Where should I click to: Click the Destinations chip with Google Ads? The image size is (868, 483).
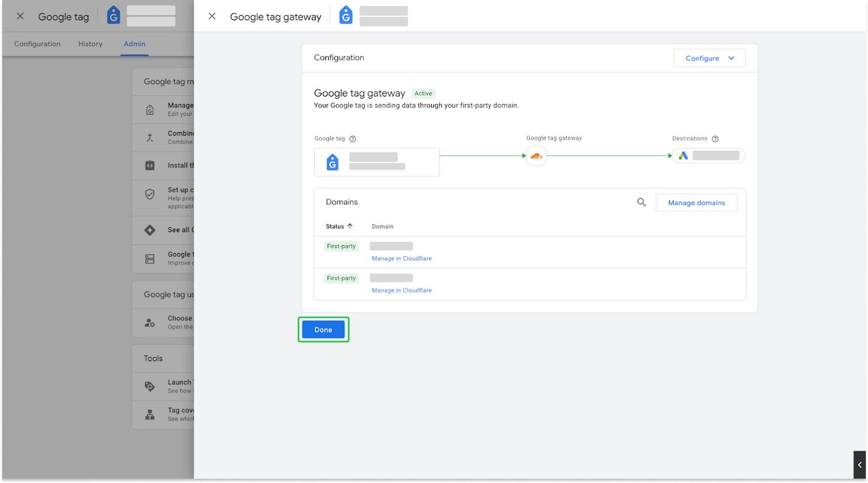709,156
